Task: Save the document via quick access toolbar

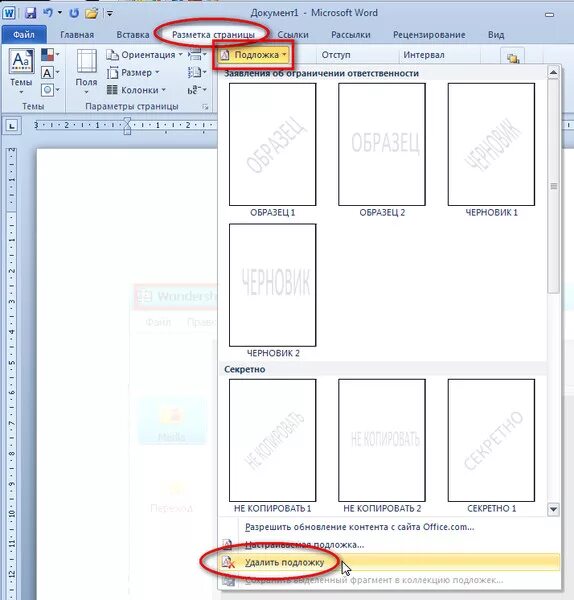Action: coord(31,13)
